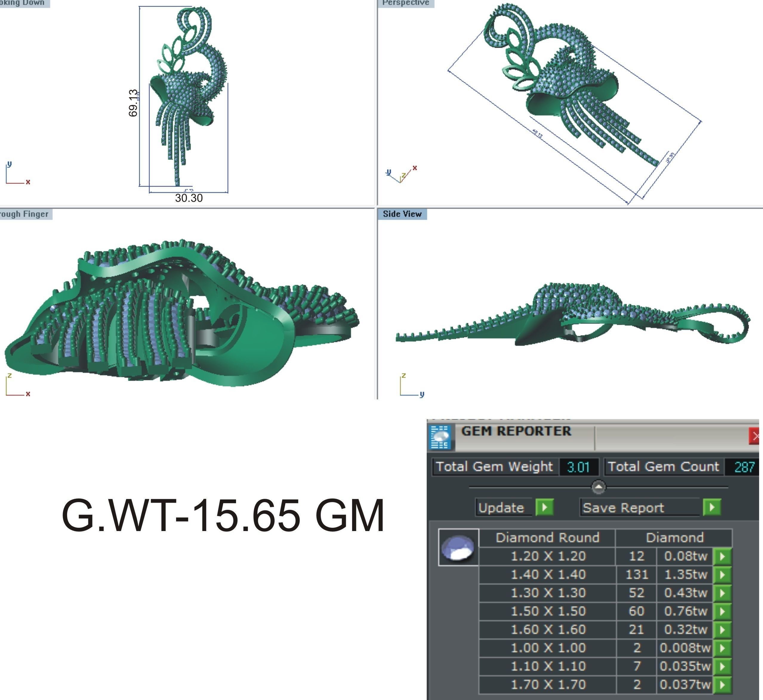The height and width of the screenshot is (700, 763).
Task: Collapse the panel with the round arrow handle
Action: pyautogui.click(x=598, y=487)
